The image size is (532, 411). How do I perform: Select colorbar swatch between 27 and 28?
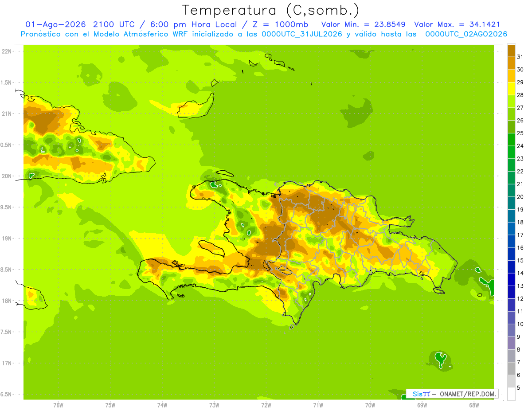(x=511, y=101)
